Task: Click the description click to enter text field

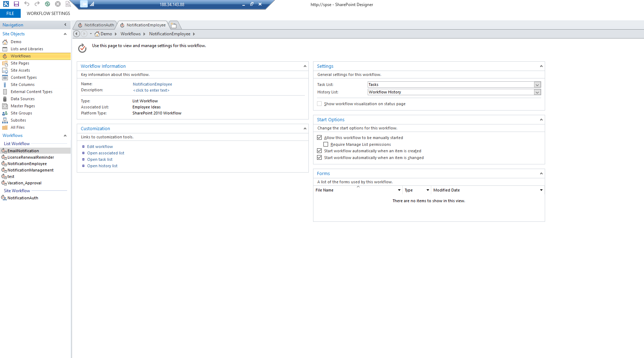Action: pos(151,90)
